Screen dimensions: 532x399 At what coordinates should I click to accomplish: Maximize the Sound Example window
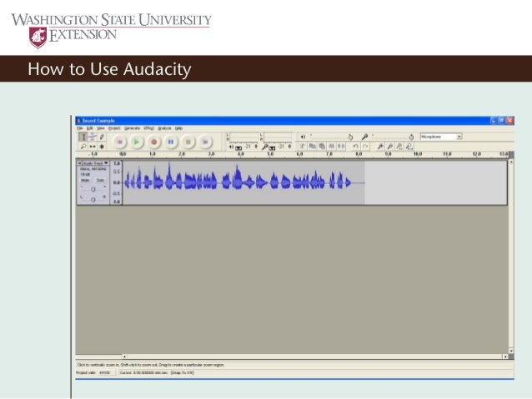[x=502, y=120]
